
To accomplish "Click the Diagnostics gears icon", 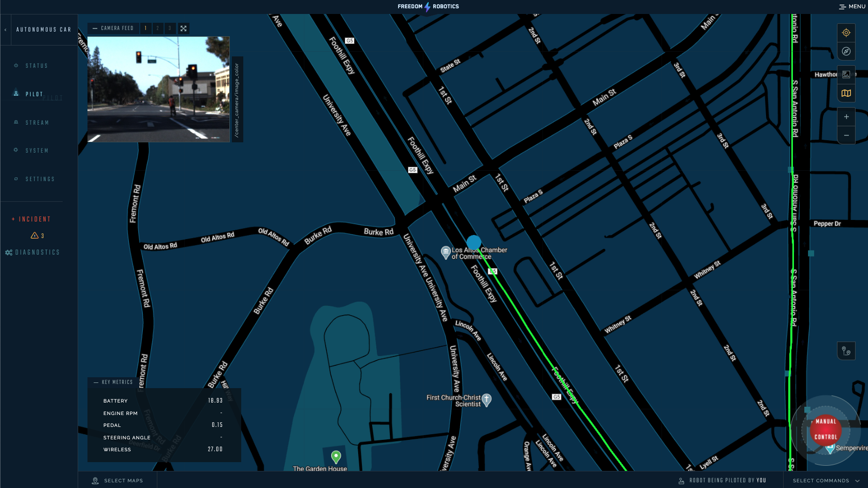I will click(x=9, y=253).
